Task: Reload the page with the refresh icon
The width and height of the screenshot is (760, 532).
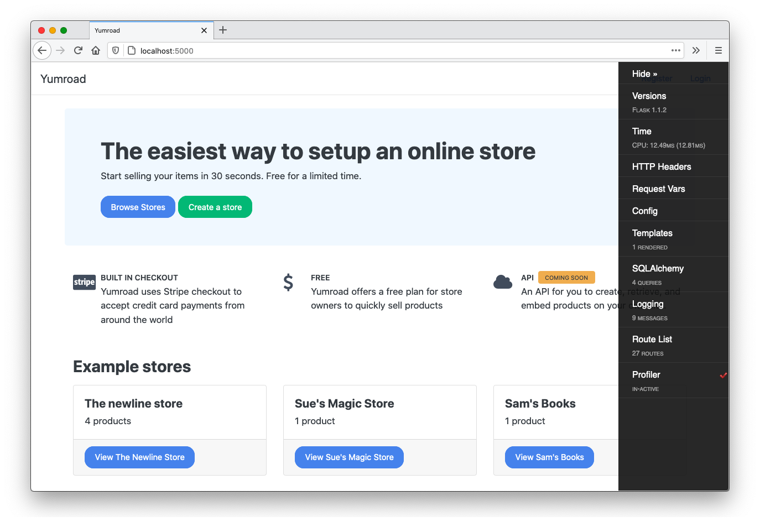Action: pos(78,50)
